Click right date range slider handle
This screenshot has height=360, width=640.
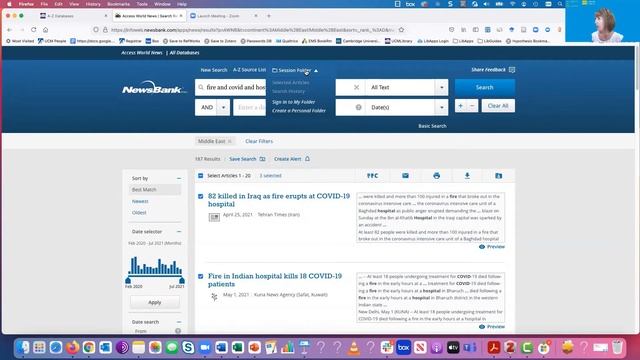click(x=182, y=280)
